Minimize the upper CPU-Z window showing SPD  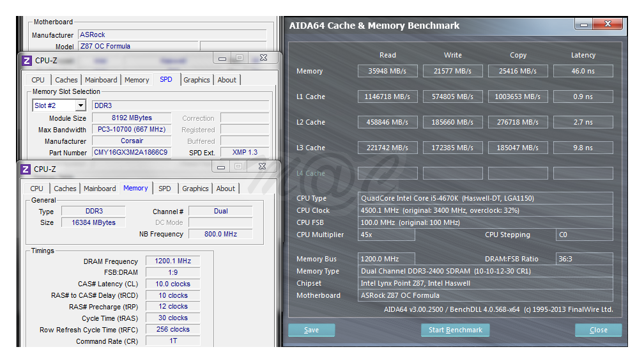coord(222,59)
